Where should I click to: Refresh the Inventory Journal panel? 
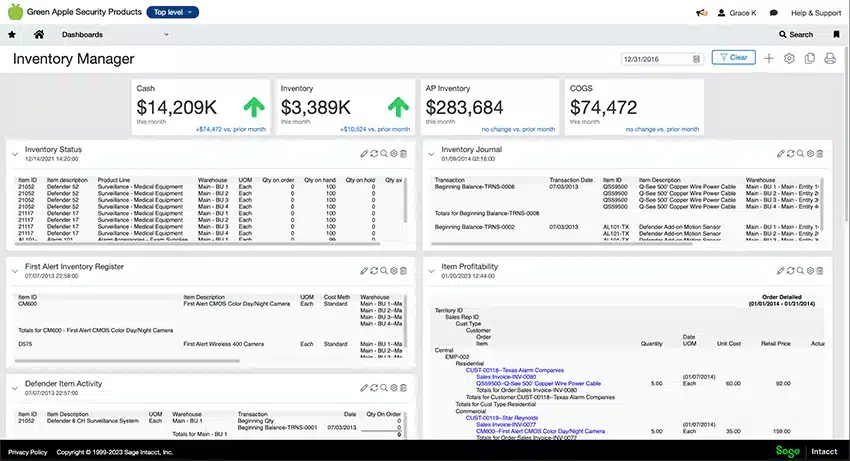(790, 153)
